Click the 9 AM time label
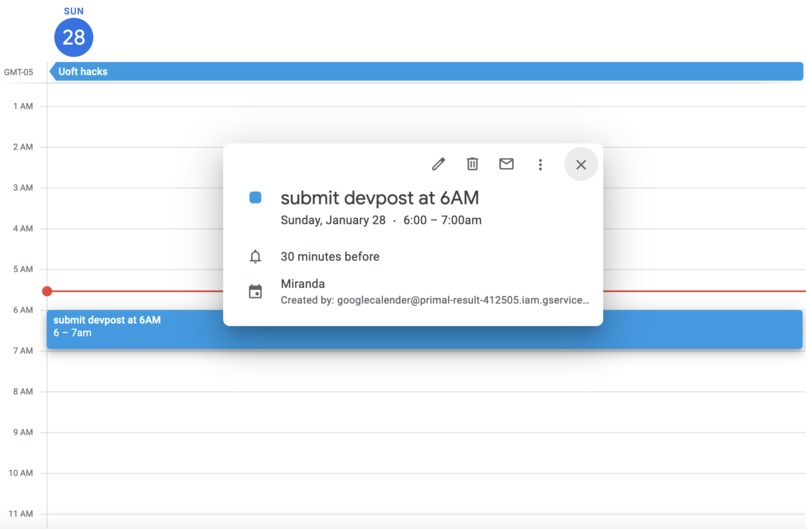 (x=23, y=432)
